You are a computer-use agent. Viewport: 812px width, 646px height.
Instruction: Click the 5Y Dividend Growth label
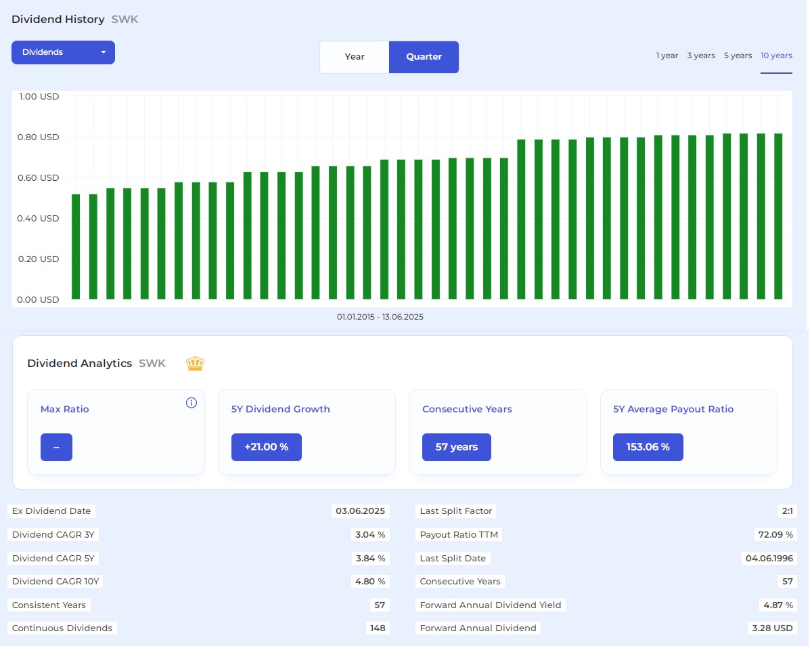pyautogui.click(x=281, y=409)
